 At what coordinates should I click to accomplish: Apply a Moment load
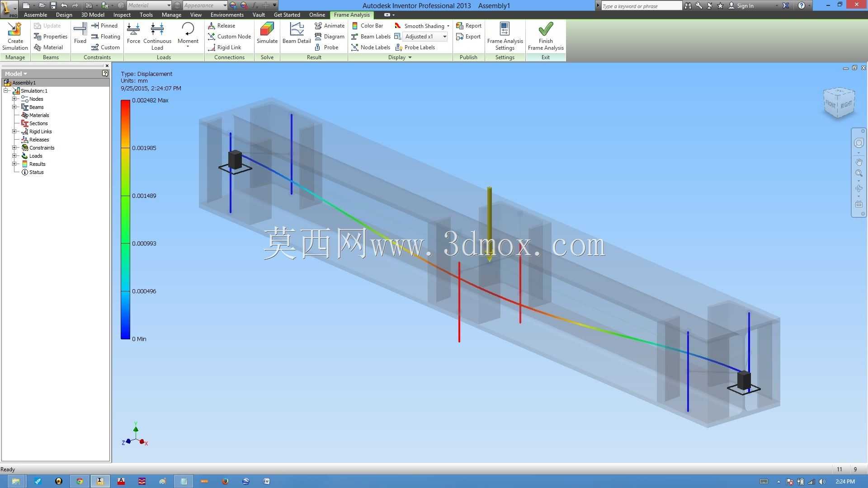tap(188, 34)
